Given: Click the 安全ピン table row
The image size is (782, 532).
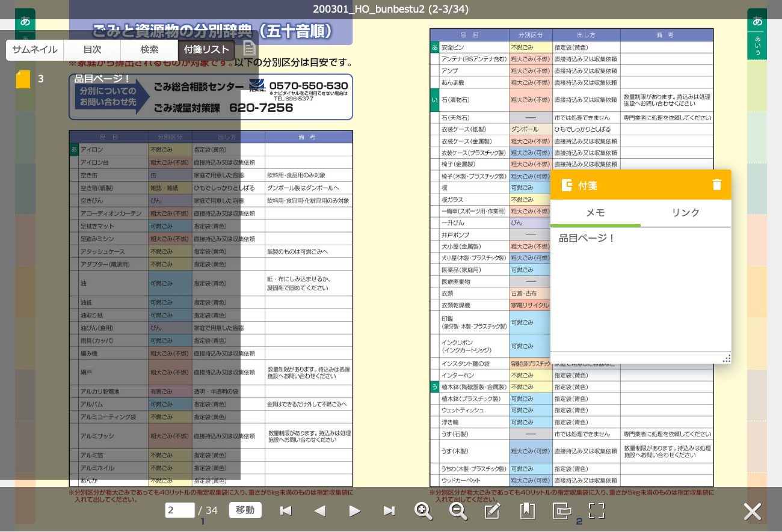Looking at the screenshot, I should tap(571, 47).
